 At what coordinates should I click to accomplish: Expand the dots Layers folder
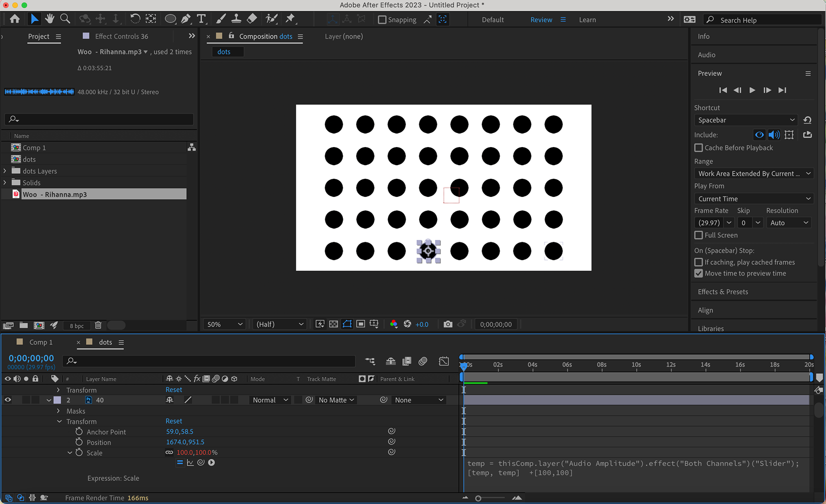coord(5,171)
